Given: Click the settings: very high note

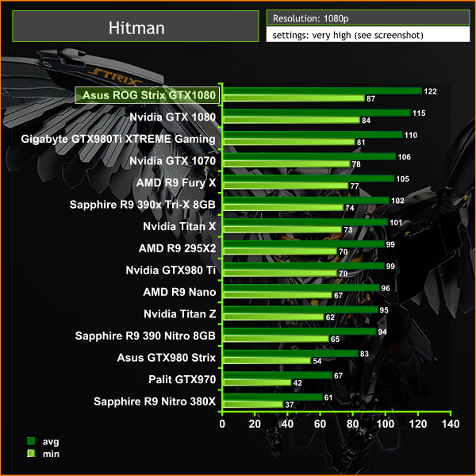Looking at the screenshot, I should click(368, 35).
